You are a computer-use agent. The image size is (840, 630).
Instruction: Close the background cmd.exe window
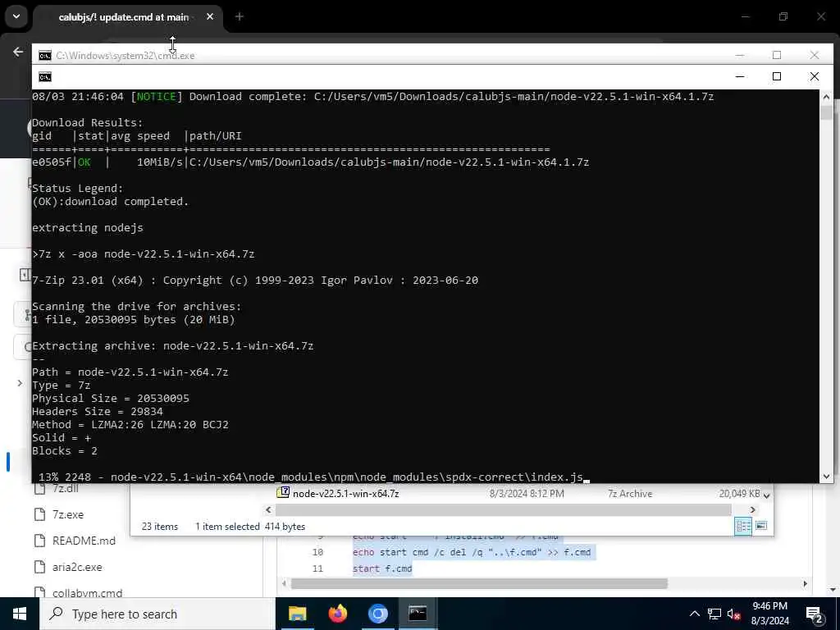815,55
